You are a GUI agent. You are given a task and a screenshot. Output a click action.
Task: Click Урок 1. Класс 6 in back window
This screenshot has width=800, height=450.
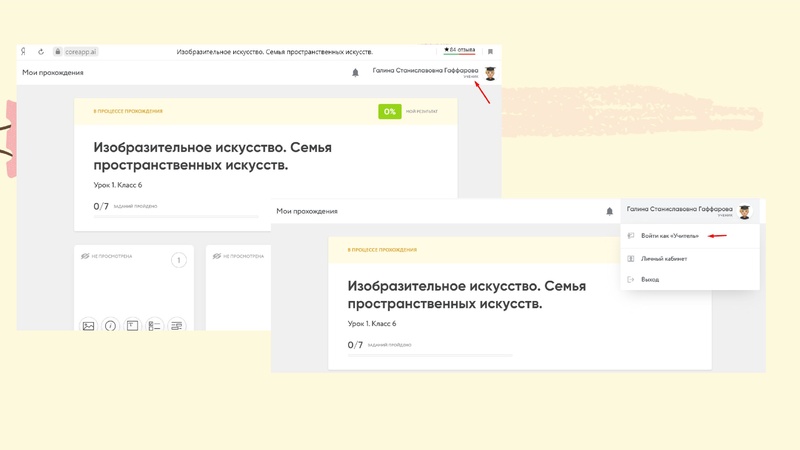(x=118, y=185)
